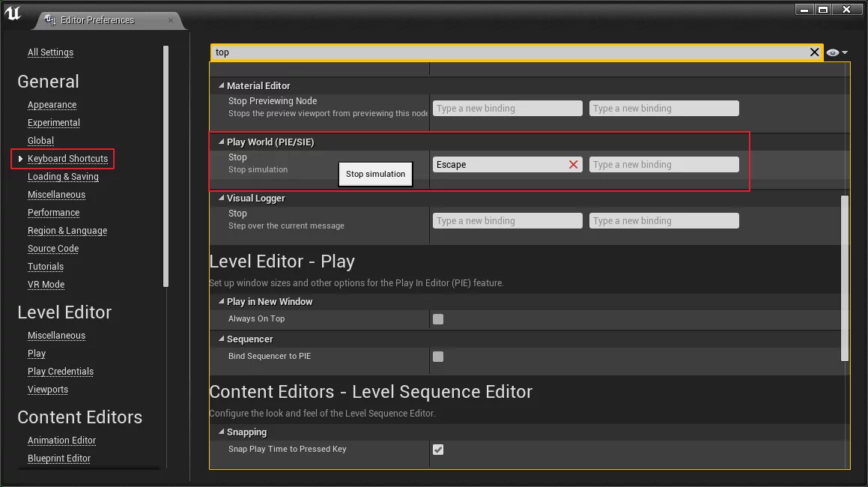Open Blueprint Editor settings
868x487 pixels.
[59, 459]
